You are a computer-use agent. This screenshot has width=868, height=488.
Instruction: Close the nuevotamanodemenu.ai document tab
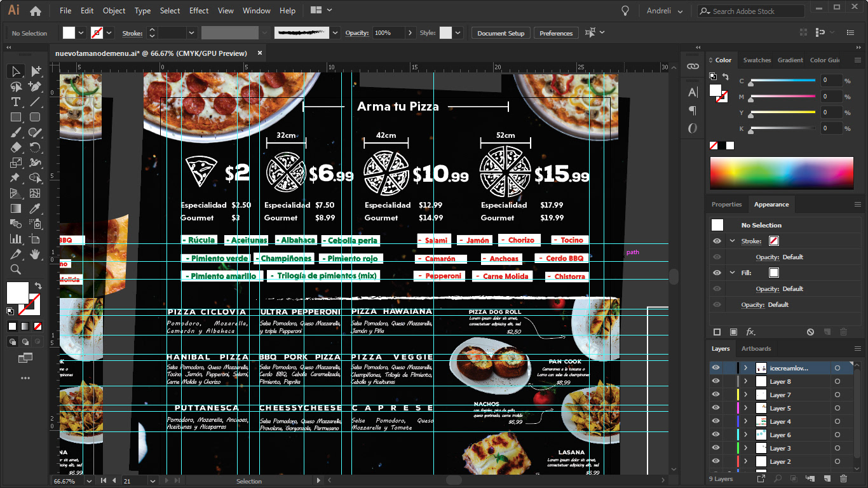point(259,53)
